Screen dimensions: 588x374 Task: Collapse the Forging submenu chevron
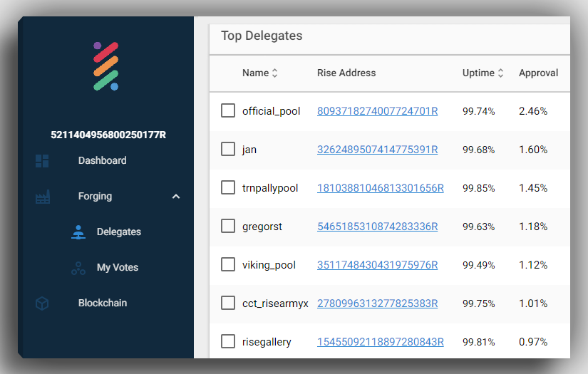[x=176, y=197]
